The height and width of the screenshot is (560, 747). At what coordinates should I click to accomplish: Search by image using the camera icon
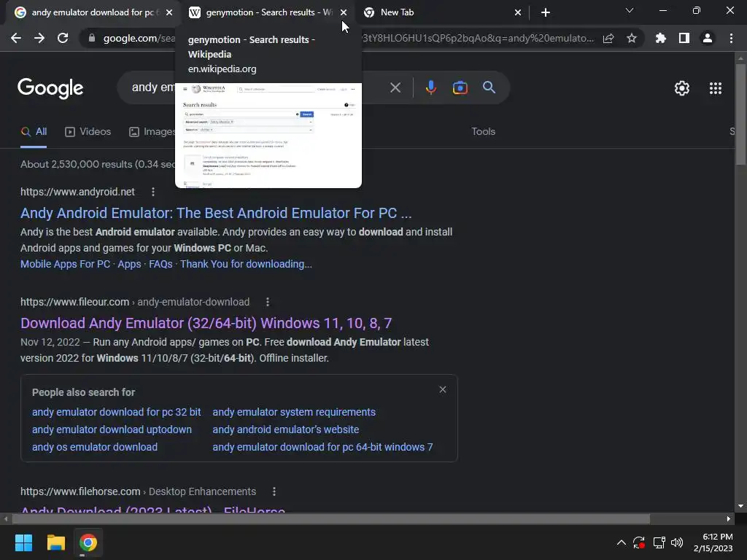(x=460, y=87)
